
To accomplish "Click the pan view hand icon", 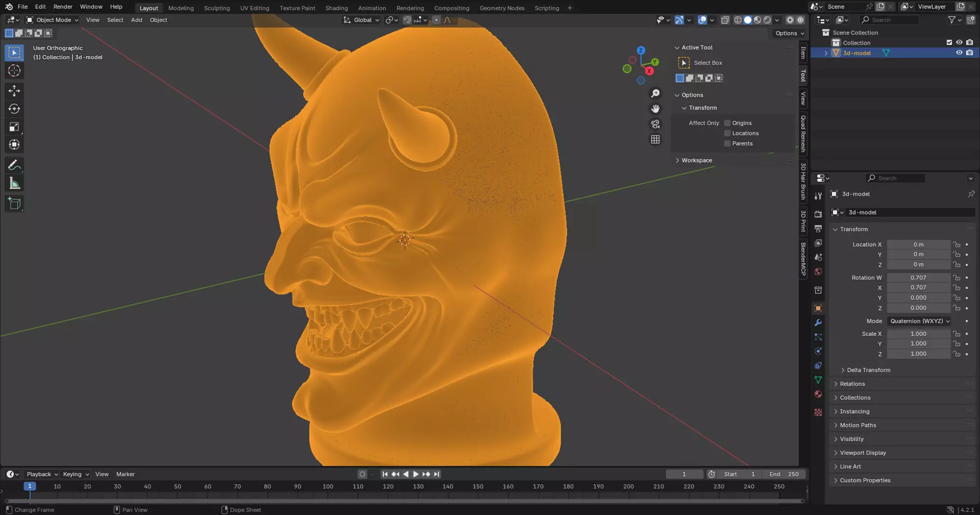I will click(x=655, y=109).
